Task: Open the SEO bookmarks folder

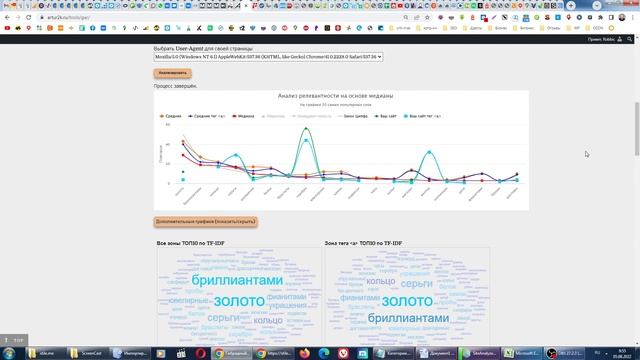Action: click(451, 28)
